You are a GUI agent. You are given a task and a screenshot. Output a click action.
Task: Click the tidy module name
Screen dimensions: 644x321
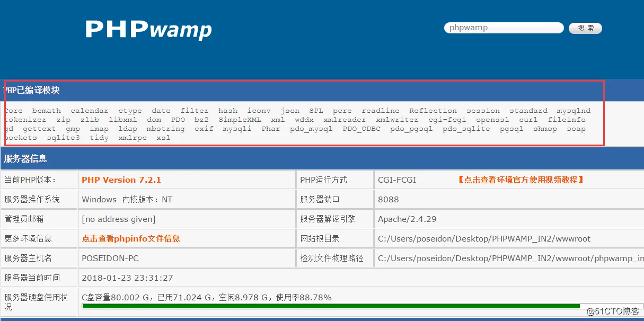point(99,138)
